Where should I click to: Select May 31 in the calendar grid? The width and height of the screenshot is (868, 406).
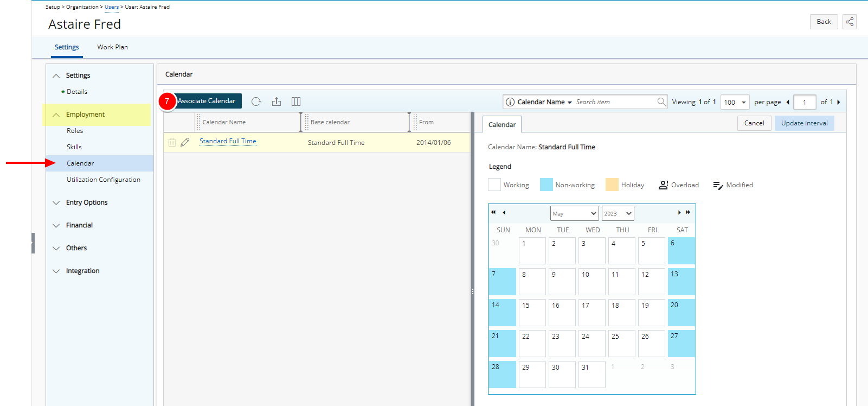592,375
